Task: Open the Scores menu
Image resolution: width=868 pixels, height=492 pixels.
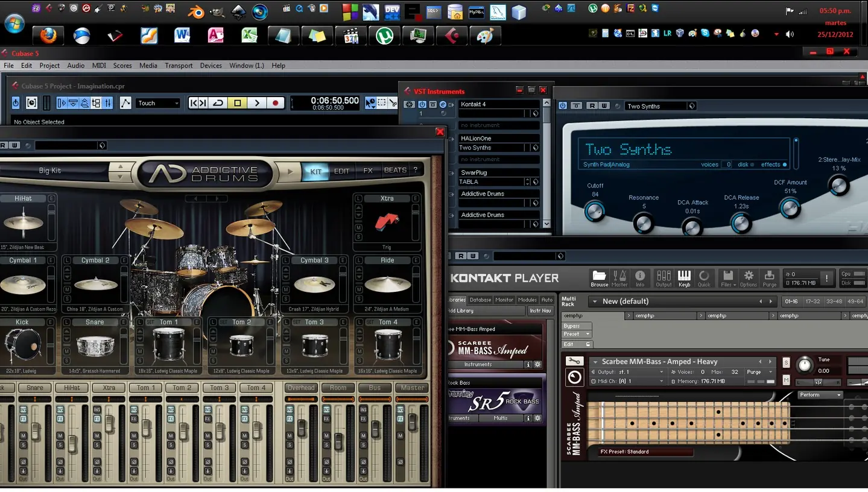Action: coord(122,66)
